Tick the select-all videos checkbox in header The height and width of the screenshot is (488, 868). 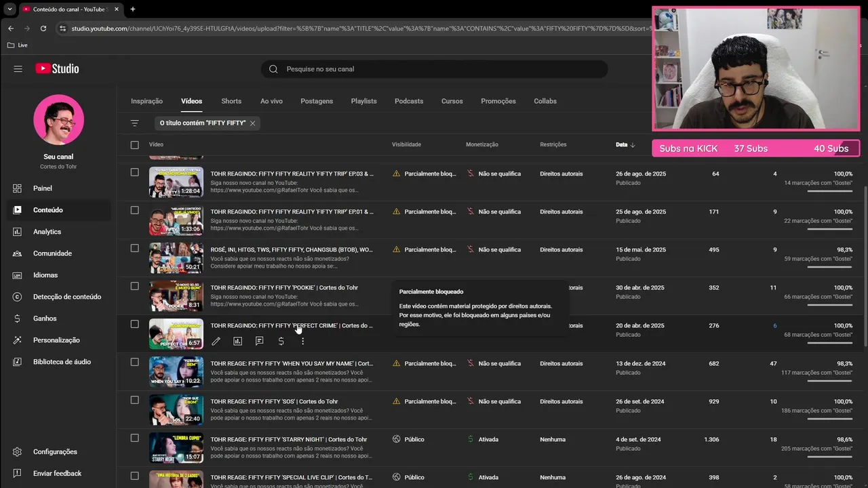pos(134,145)
